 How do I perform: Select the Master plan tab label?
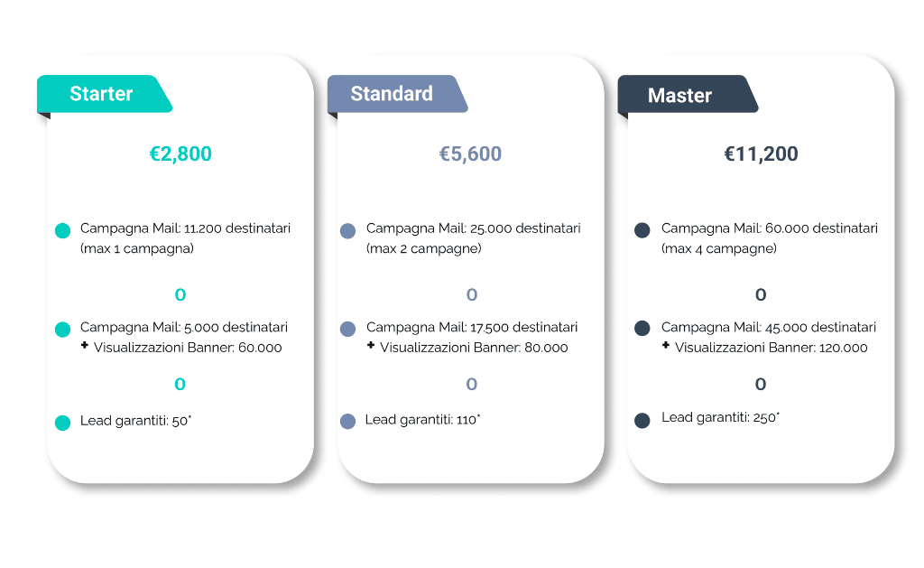click(679, 96)
